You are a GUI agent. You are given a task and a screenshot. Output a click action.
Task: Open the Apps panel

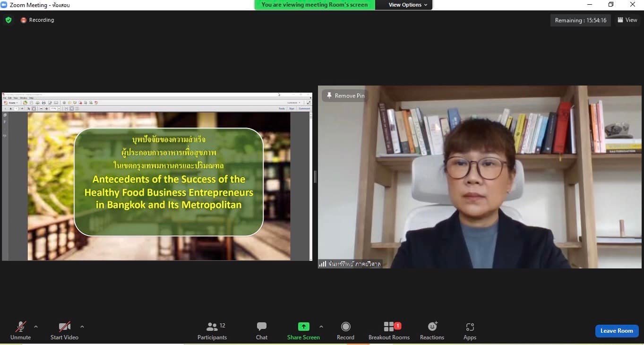coord(470,330)
